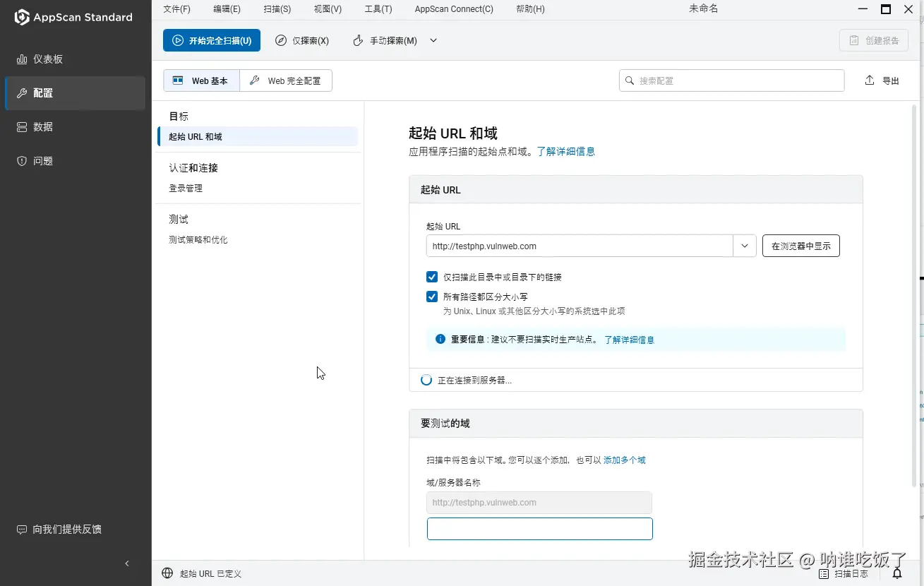Image resolution: width=924 pixels, height=586 pixels.
Task: Click 仅探索 explore only button
Action: (x=302, y=40)
